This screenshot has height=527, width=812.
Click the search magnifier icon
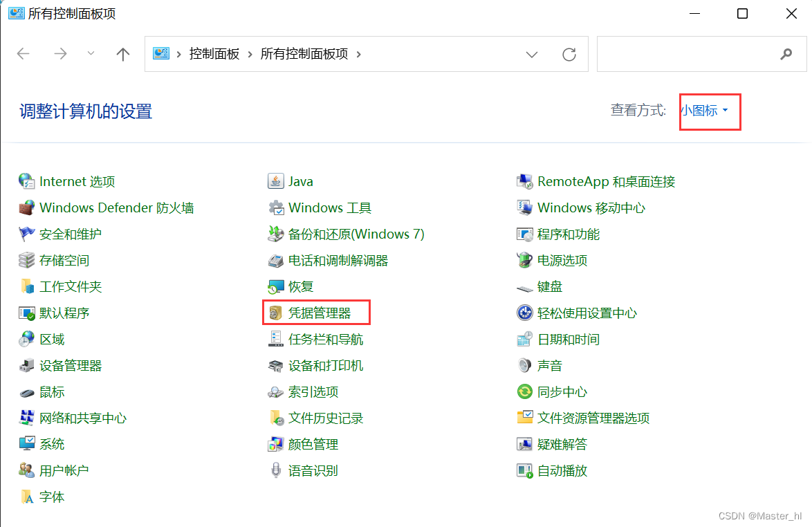point(786,54)
